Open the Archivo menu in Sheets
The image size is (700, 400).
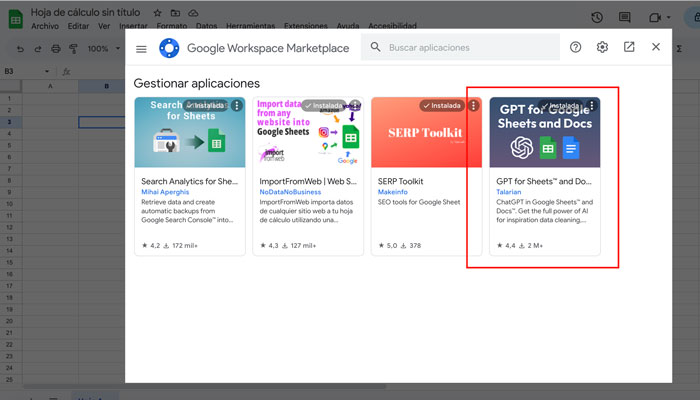point(45,26)
